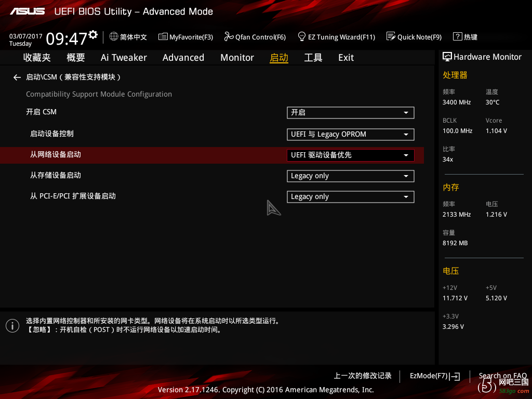532x399 pixels.
Task: Click the info icon in help area
Action: [12, 326]
